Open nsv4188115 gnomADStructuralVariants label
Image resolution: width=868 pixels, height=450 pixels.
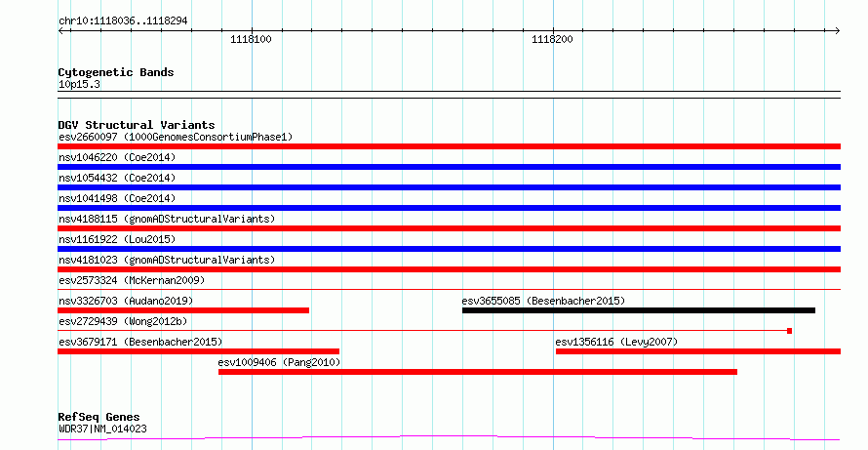(x=167, y=219)
